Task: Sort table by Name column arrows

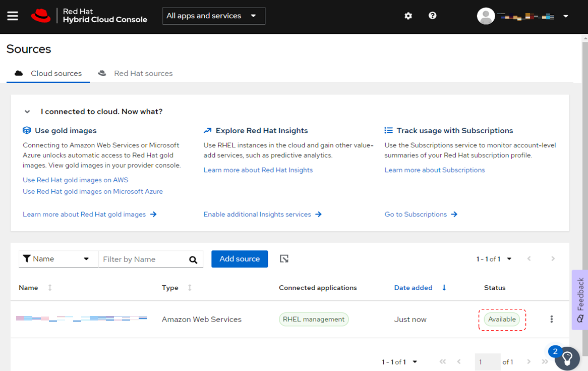Action: [x=50, y=288]
